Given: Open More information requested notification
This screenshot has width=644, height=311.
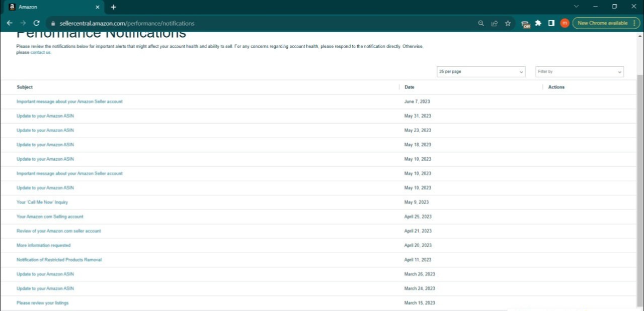Looking at the screenshot, I should (44, 245).
